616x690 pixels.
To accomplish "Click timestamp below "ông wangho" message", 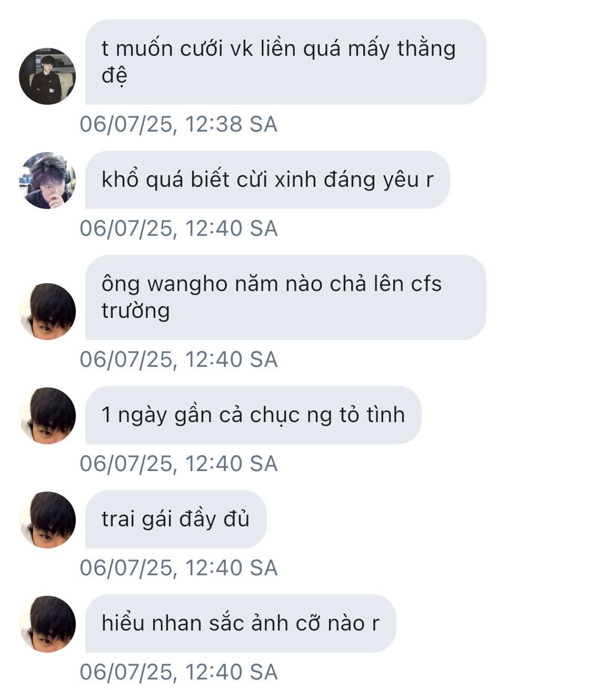I will 178,360.
